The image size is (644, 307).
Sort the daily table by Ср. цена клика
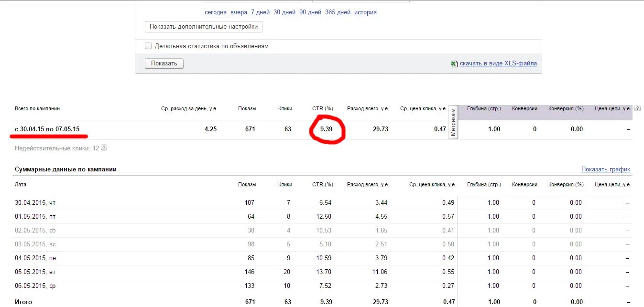tap(433, 184)
